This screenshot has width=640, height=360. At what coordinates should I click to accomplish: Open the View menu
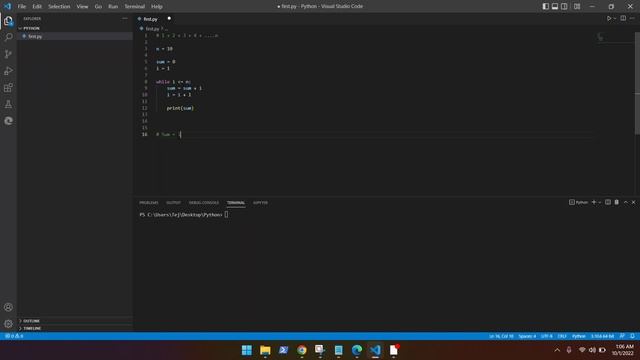point(82,7)
